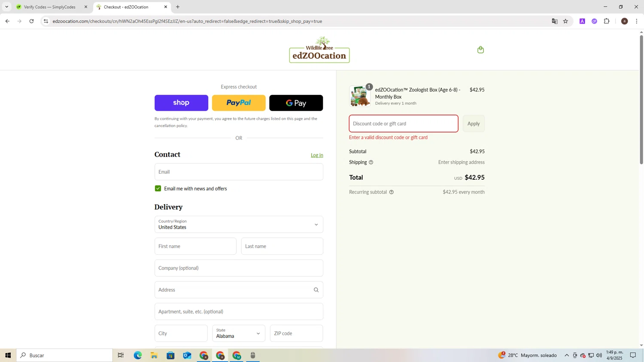Open a new browser tab
The height and width of the screenshot is (362, 644).
click(x=178, y=7)
